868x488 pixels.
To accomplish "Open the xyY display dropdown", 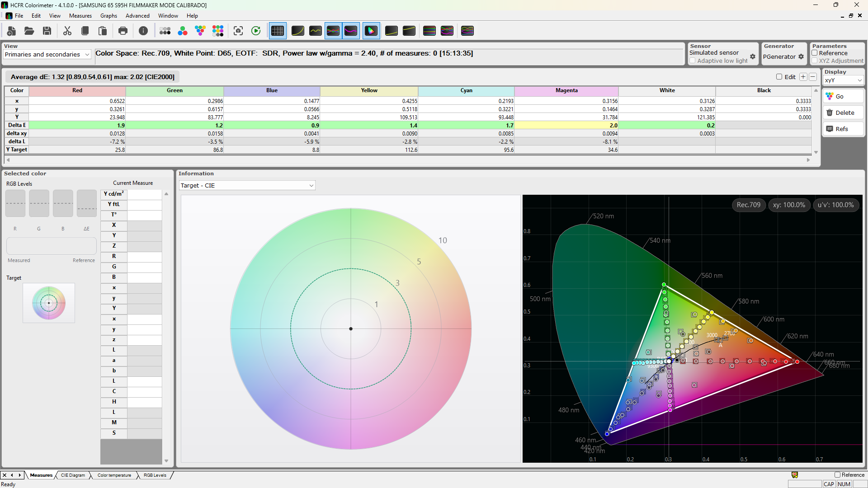I will (843, 80).
